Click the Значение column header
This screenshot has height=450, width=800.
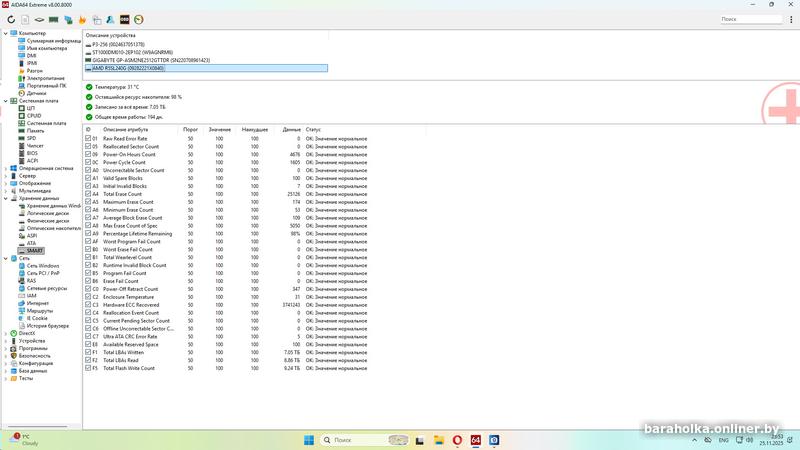coord(220,130)
